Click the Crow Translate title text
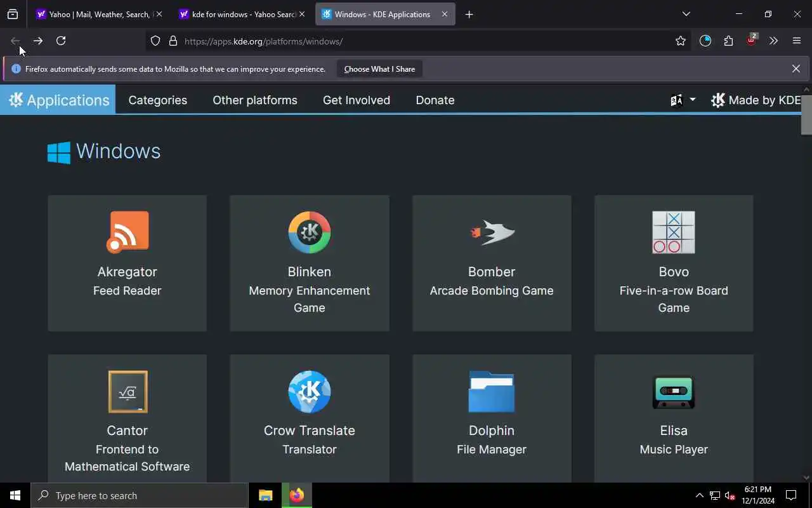Screen dimensions: 812x508 click(x=310, y=431)
